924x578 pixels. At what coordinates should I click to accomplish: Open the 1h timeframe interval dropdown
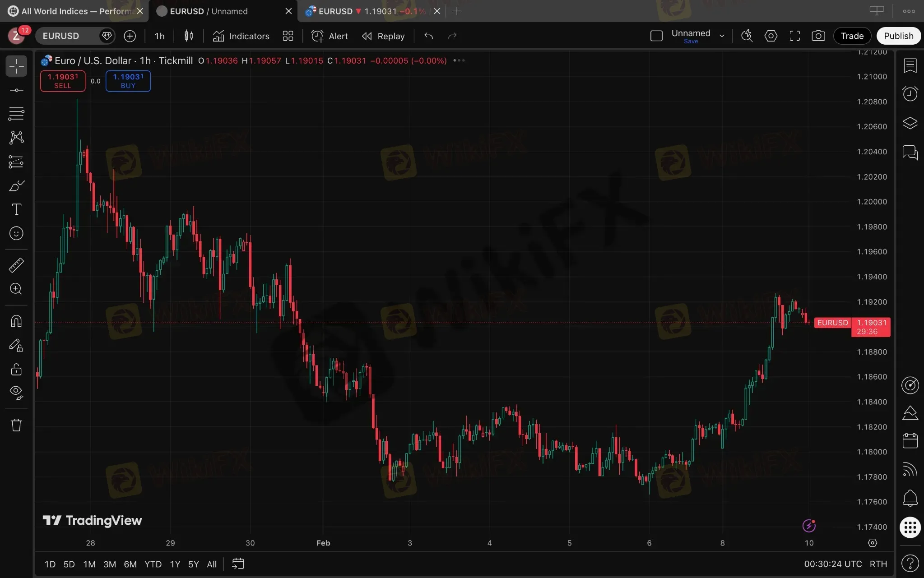159,36
